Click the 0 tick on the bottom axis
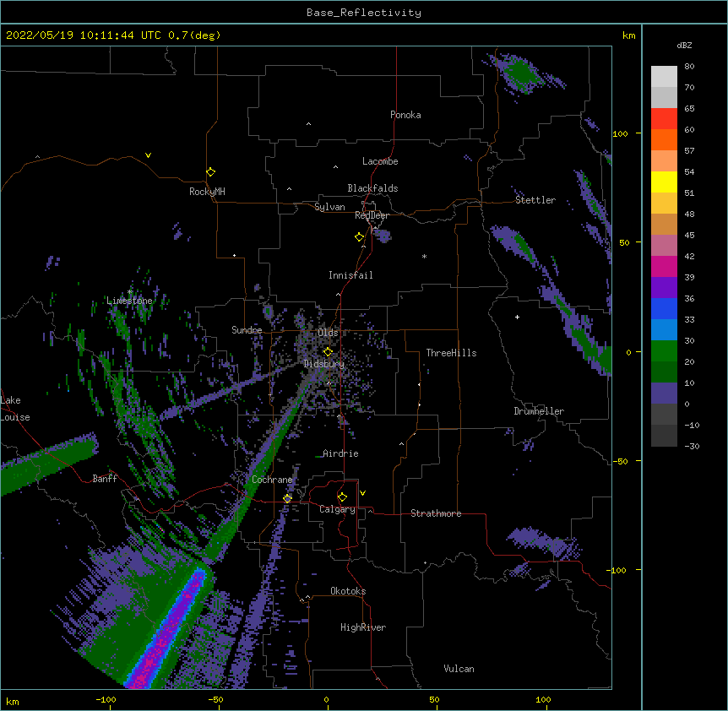This screenshot has width=728, height=711. tap(326, 699)
